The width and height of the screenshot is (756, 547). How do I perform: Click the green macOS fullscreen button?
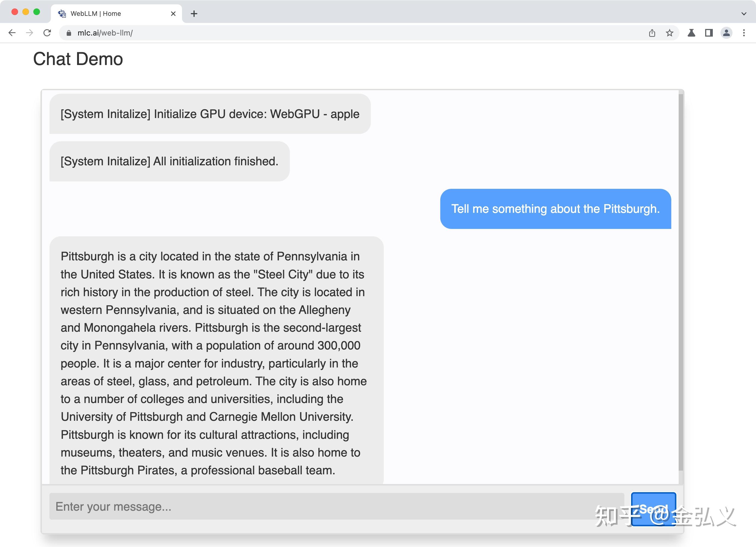pyautogui.click(x=37, y=12)
